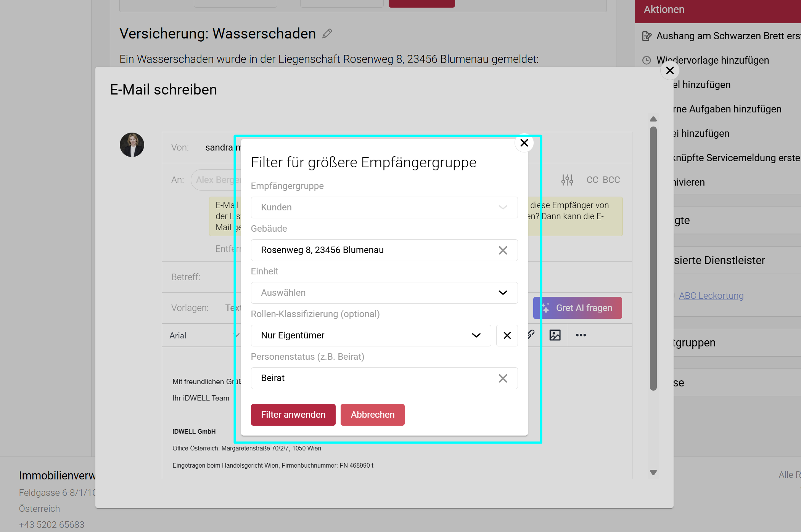Open the ABC Leckortung link
The width and height of the screenshot is (801, 532).
tap(711, 296)
